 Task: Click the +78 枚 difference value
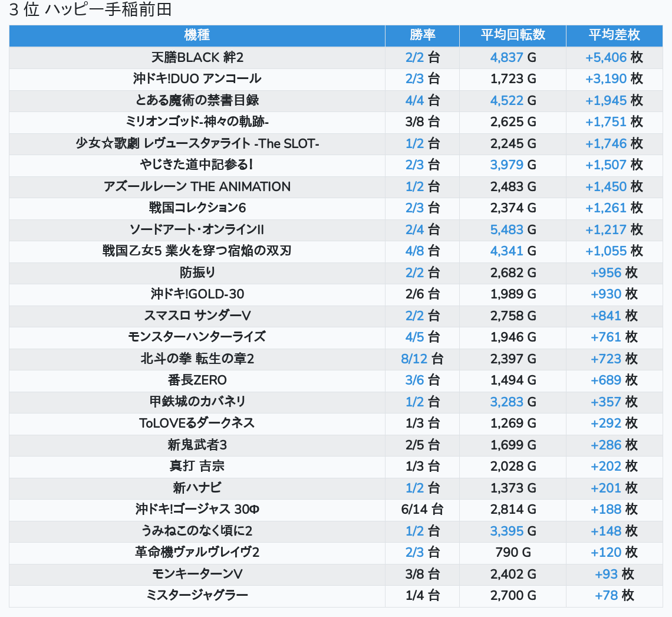click(x=614, y=596)
